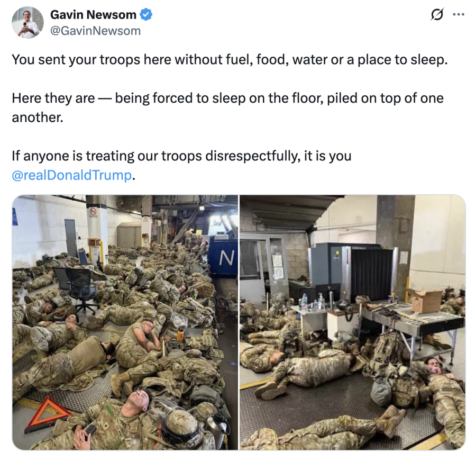
Task: Click the Gavin Newsom display name
Action: tap(93, 15)
